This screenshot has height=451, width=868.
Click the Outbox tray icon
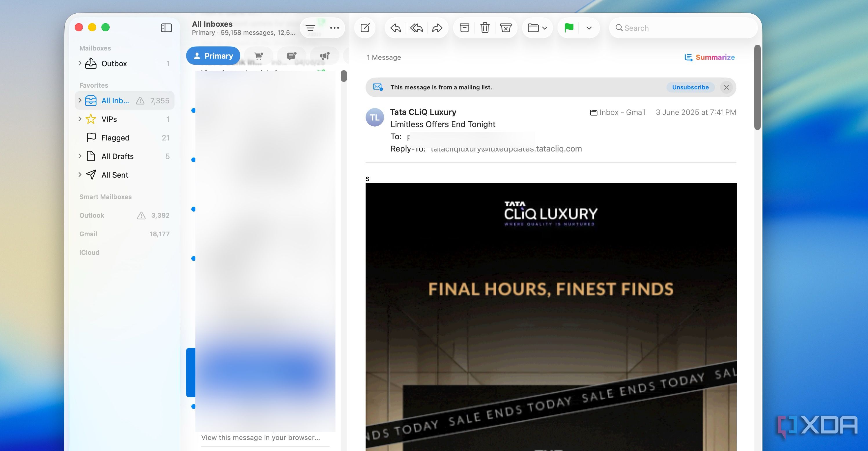tap(91, 63)
